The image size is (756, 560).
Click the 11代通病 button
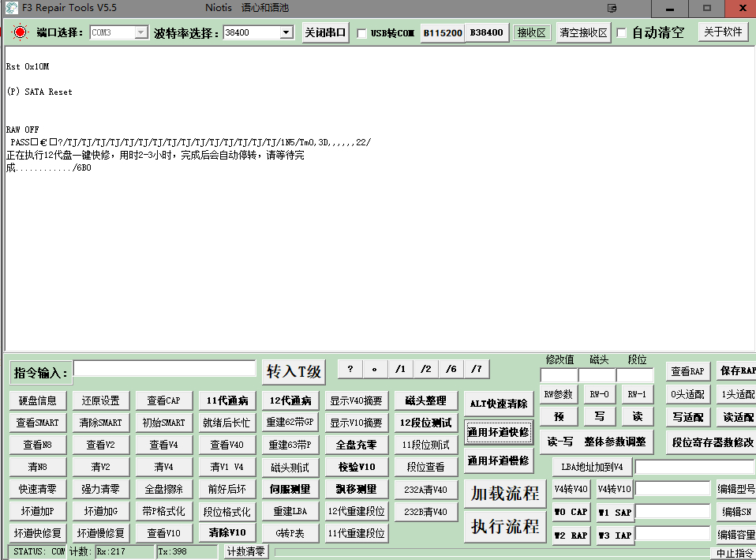point(227,400)
